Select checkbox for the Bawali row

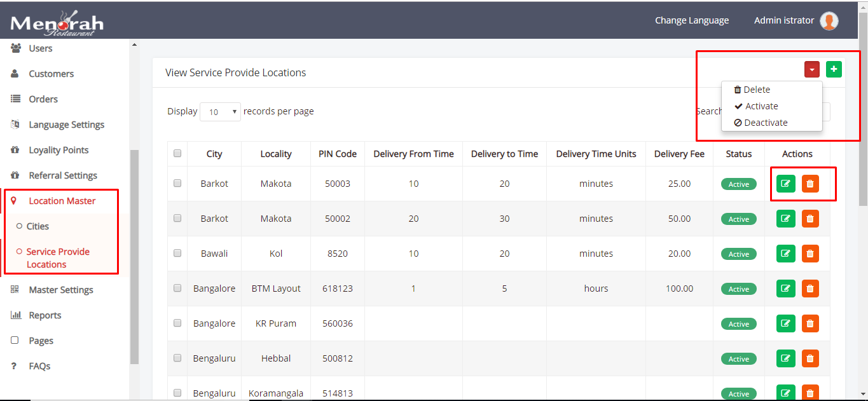click(177, 253)
